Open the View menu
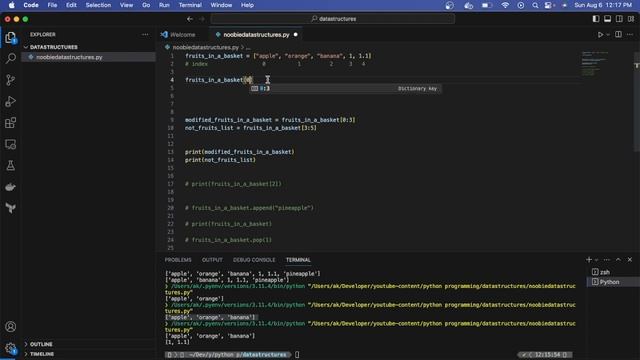Viewport: 640px width, 360px height. tap(126, 5)
